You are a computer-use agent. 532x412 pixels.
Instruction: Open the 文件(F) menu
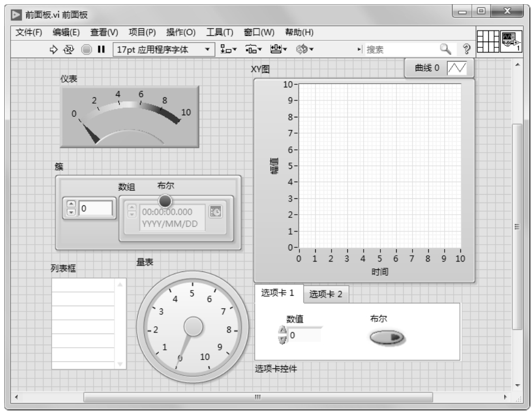click(29, 32)
